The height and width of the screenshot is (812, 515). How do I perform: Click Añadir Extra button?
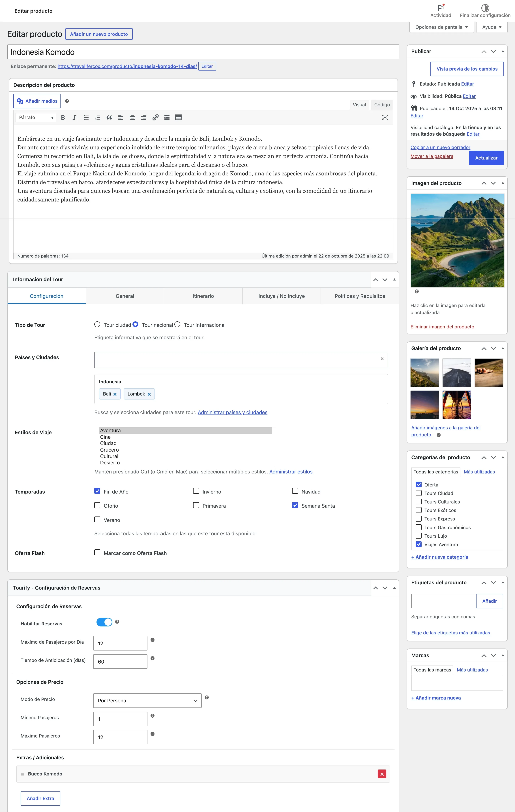click(x=40, y=798)
